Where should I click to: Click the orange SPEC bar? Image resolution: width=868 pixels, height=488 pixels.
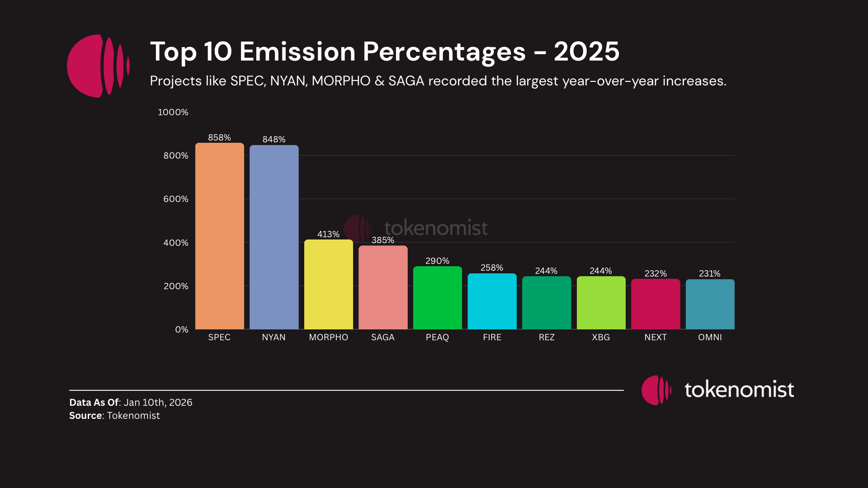219,236
